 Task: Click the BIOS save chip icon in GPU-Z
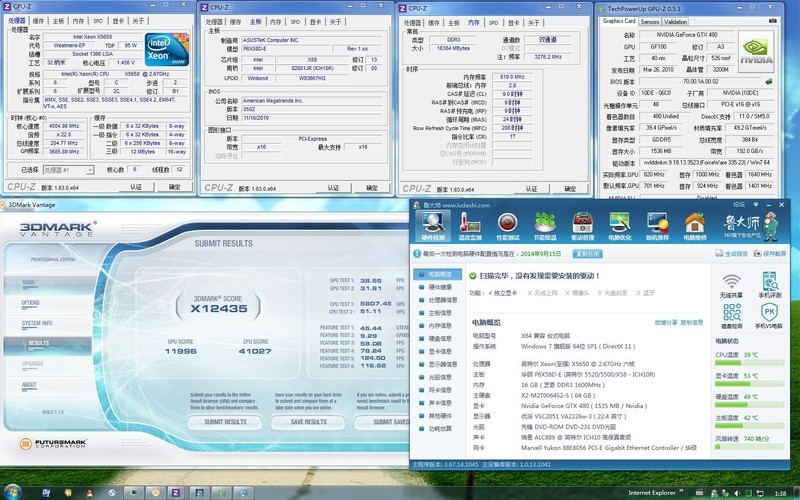click(x=769, y=81)
